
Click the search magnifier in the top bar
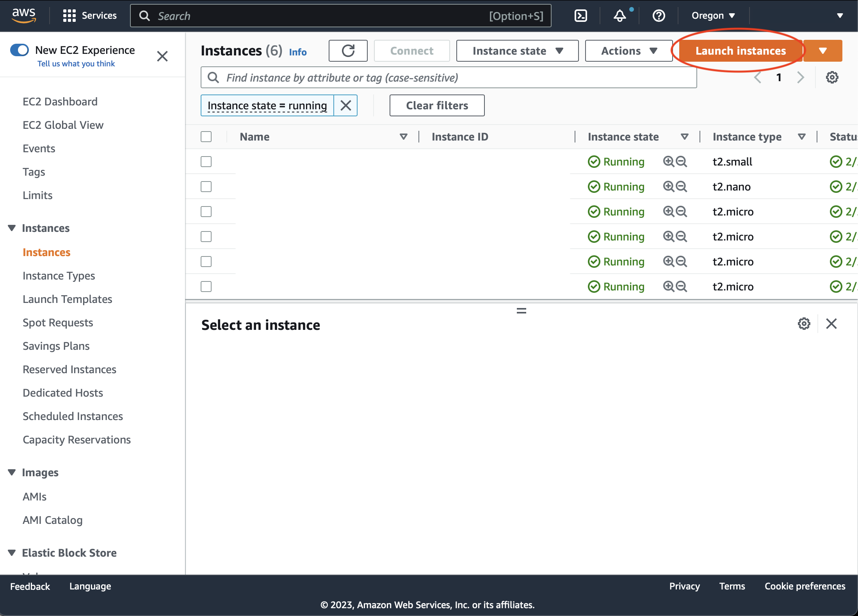pyautogui.click(x=144, y=16)
